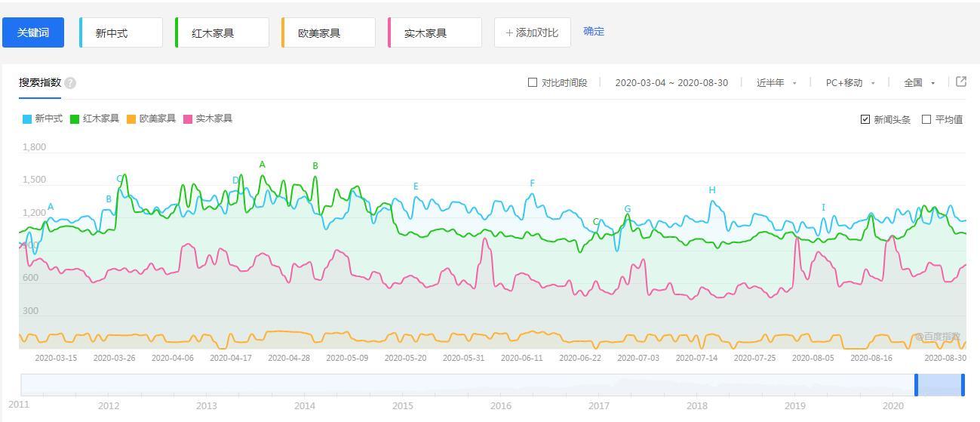This screenshot has width=980, height=422.
Task: Toggle the orange 欧美家具 legend marker
Action: coord(131,119)
